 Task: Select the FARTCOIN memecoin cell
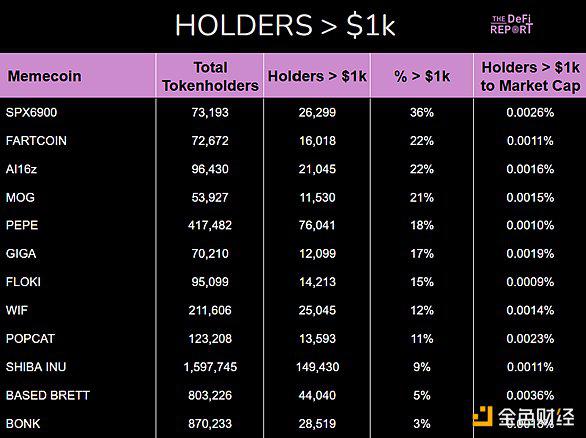click(36, 141)
